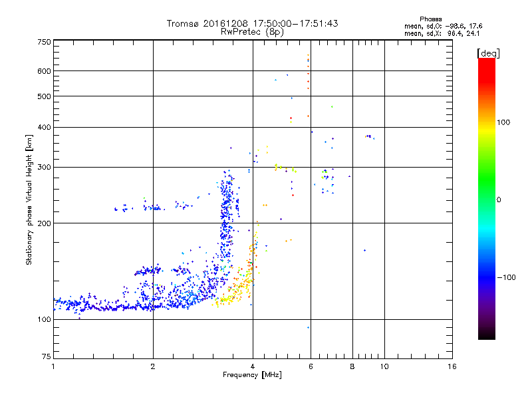Click the 'Phases' header label
This screenshot has width=532, height=399.
430,19
